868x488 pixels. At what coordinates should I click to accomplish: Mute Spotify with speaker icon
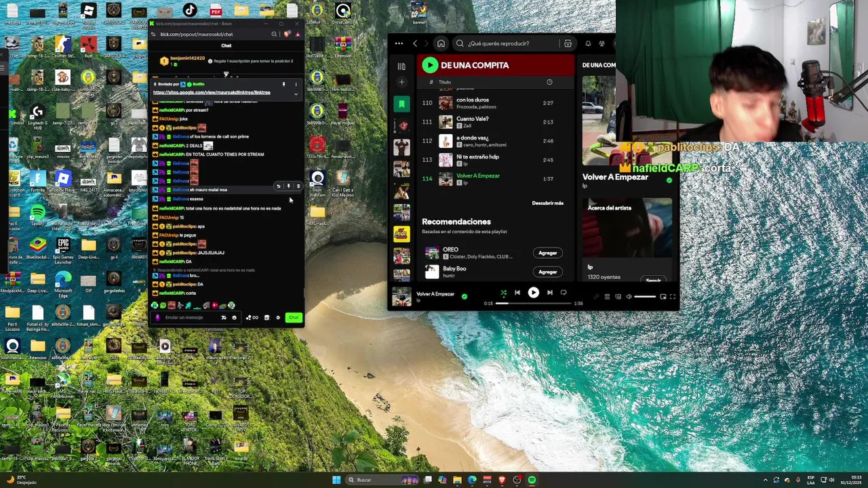pos(629,296)
